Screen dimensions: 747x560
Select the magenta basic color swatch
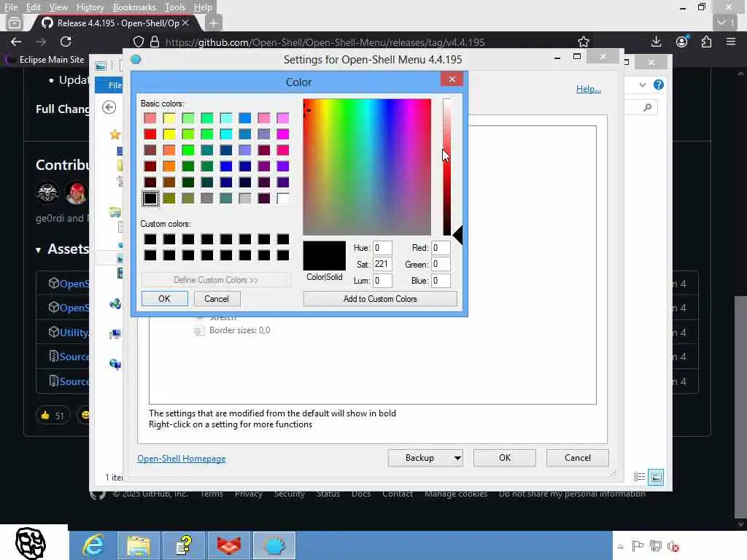click(283, 134)
